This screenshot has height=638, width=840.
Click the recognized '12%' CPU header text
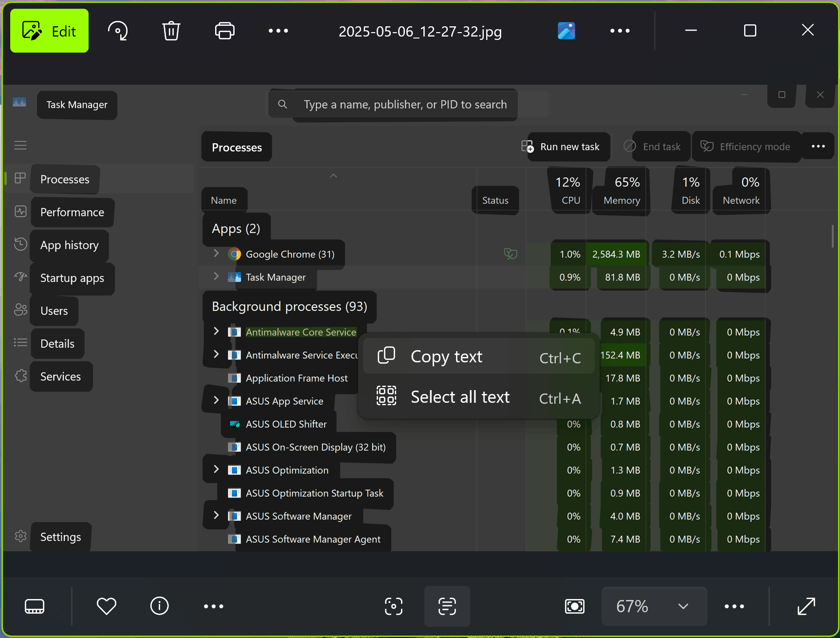coord(568,182)
